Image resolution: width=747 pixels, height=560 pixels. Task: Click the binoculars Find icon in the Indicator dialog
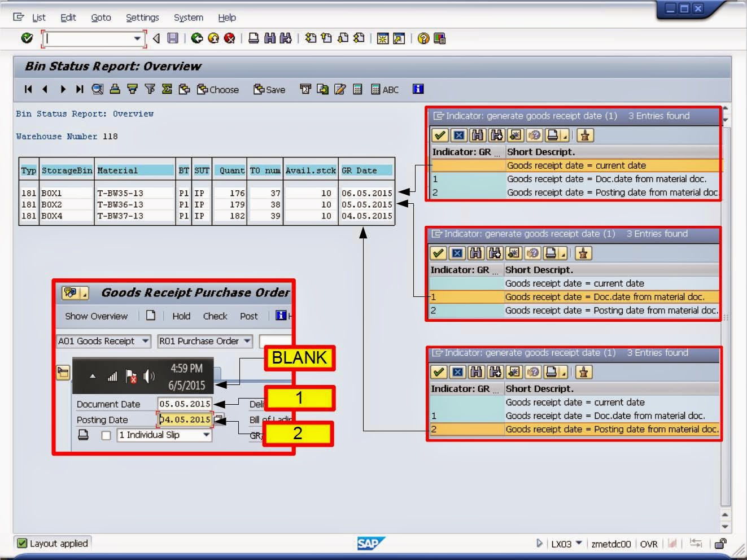(x=478, y=135)
